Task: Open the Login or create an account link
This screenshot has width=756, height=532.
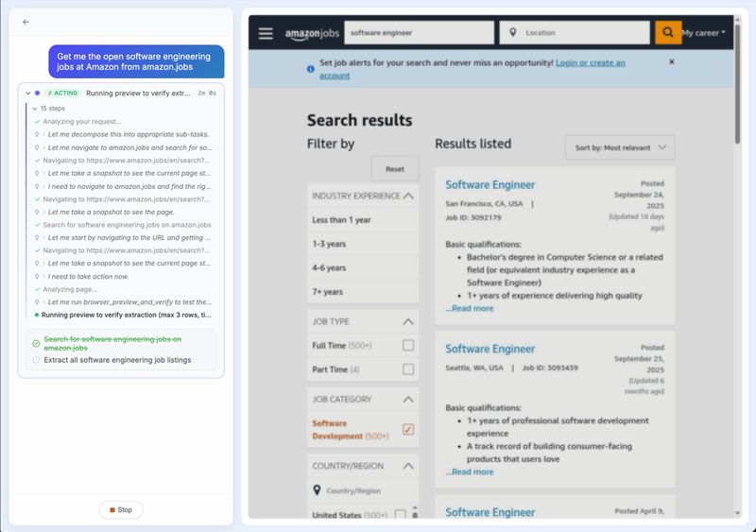Action: pos(590,62)
